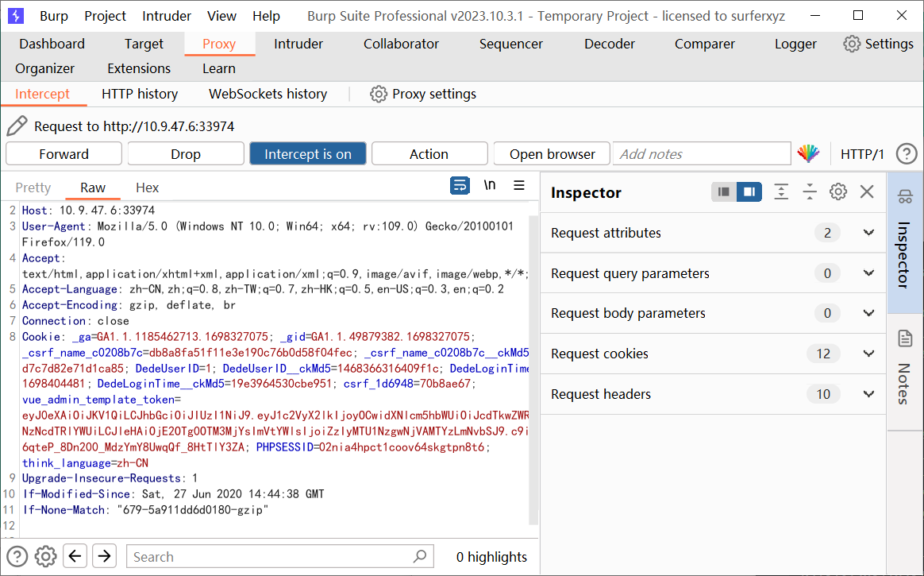Image resolution: width=924 pixels, height=576 pixels.
Task: Select the Pretty view tab
Action: (x=33, y=187)
